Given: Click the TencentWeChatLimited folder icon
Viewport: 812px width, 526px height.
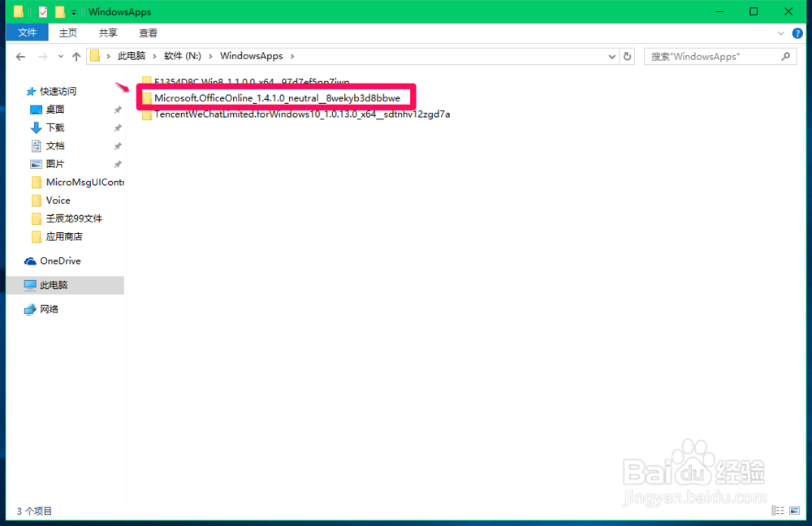Looking at the screenshot, I should tap(147, 114).
